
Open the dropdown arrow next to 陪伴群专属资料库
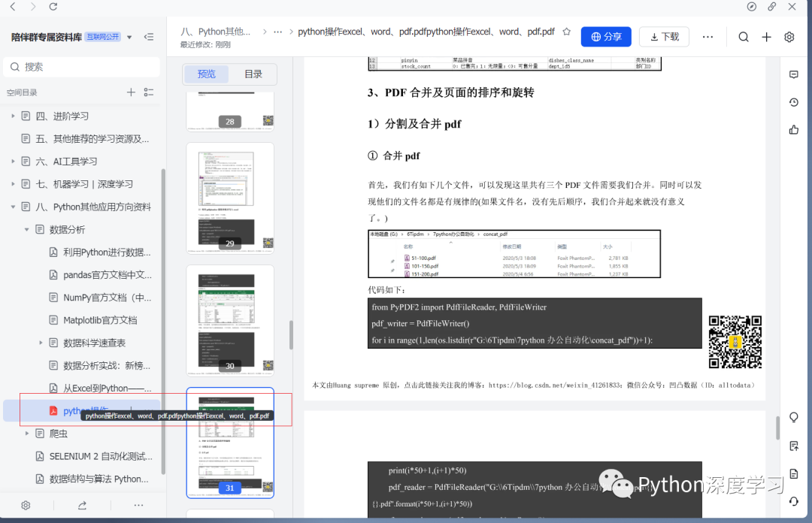tap(129, 36)
